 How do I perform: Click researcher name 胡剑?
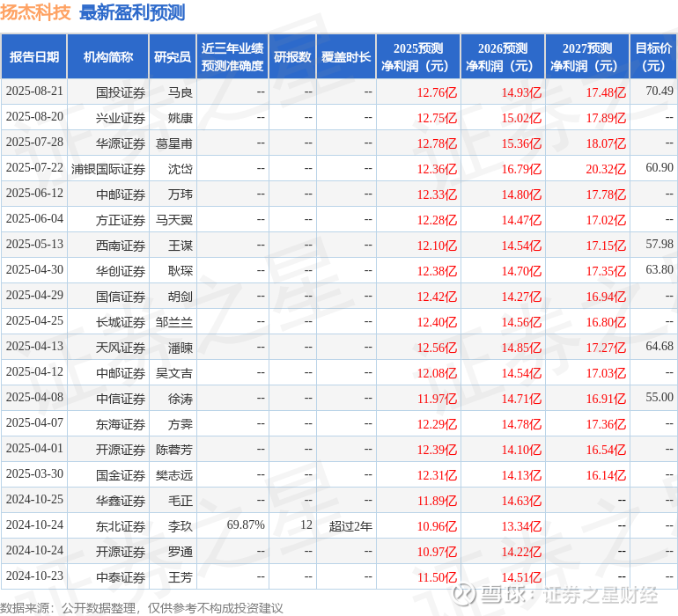click(180, 296)
